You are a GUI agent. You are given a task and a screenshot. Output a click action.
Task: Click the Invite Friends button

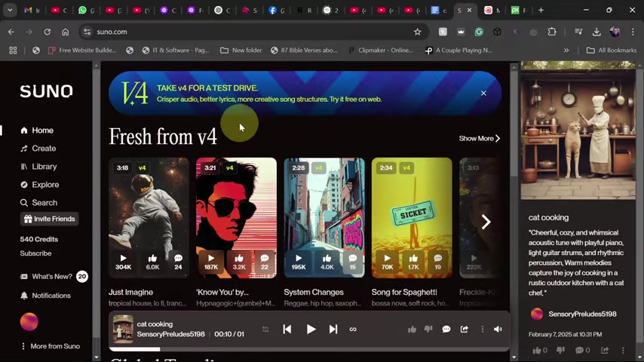(49, 219)
